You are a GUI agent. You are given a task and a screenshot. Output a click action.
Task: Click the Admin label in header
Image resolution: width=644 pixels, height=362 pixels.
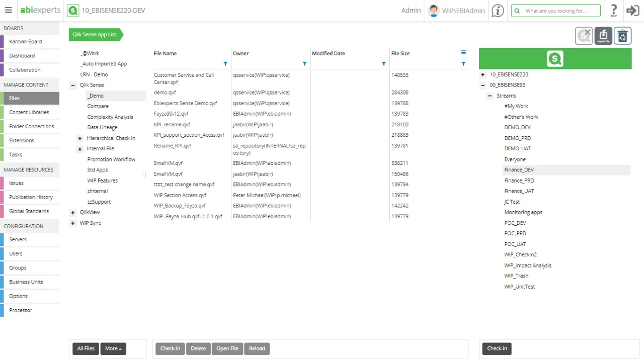[x=411, y=11]
